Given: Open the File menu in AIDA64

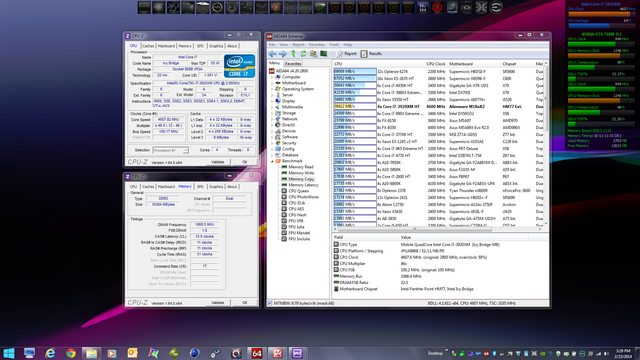Looking at the screenshot, I should [x=272, y=44].
